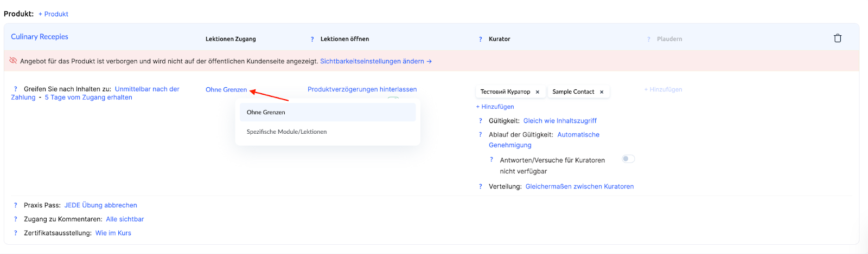
Task: Click + Hinzufügen under curator tags
Action: [x=495, y=107]
